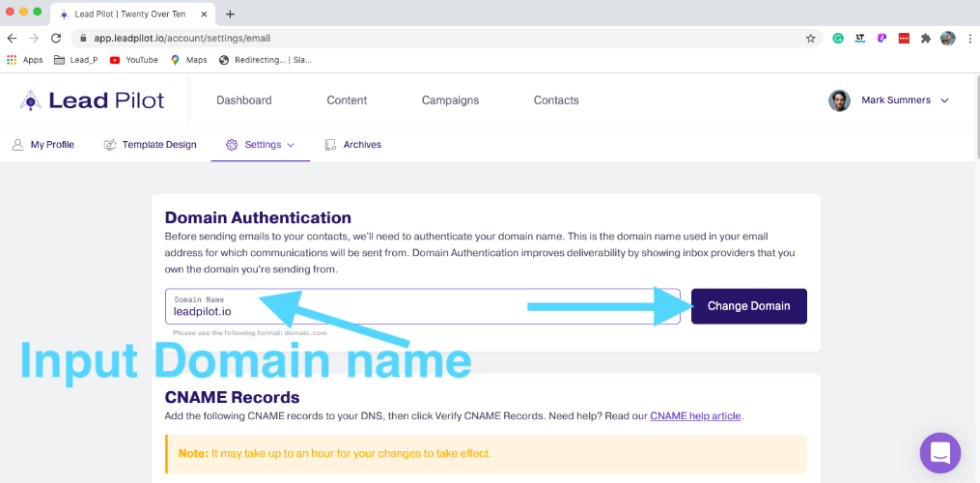Open the red extension icon
The image size is (980, 483).
point(904,39)
